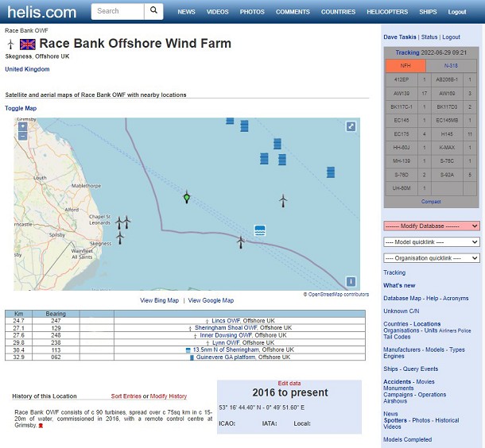Click the helis.com logo

click(x=42, y=12)
